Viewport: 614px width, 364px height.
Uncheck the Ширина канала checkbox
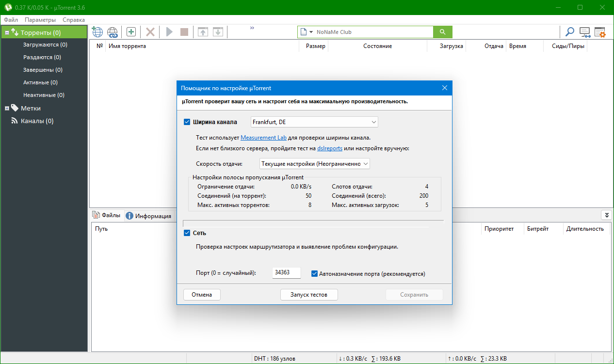pyautogui.click(x=187, y=122)
